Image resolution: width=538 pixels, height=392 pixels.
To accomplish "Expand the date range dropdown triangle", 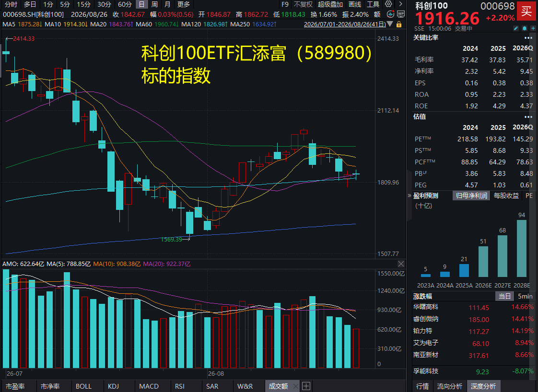I will coord(390,24).
